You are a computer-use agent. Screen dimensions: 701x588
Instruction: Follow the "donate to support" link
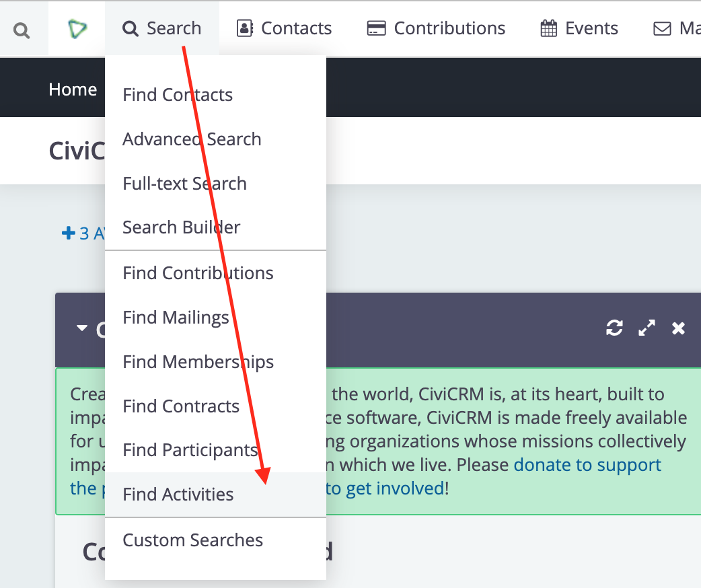click(587, 465)
